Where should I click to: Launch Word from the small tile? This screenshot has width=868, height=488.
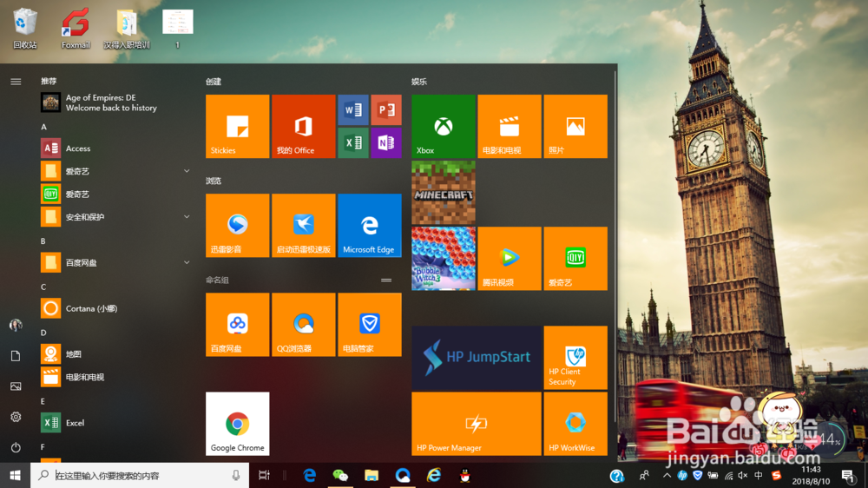(x=353, y=109)
